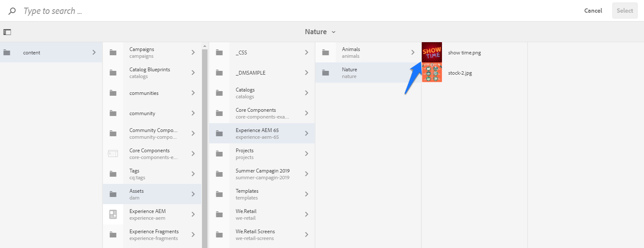Click the Core Components component icon
Image resolution: width=644 pixels, height=248 pixels.
[113, 154]
